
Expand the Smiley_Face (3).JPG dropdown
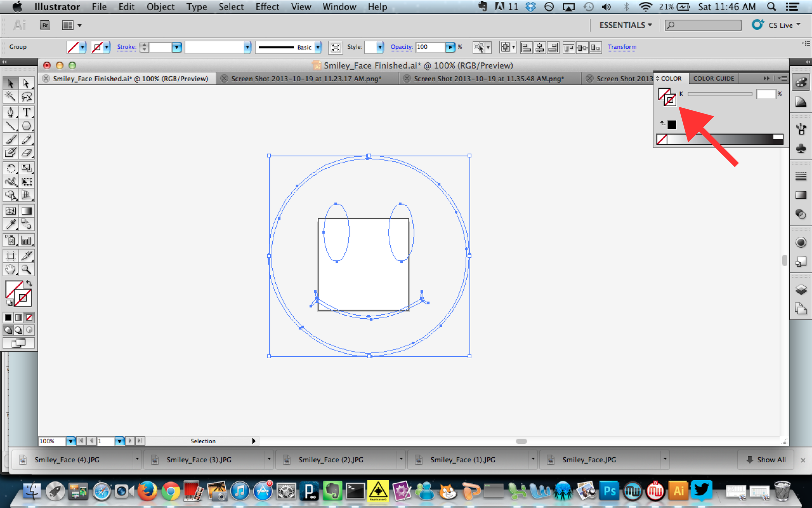(269, 460)
